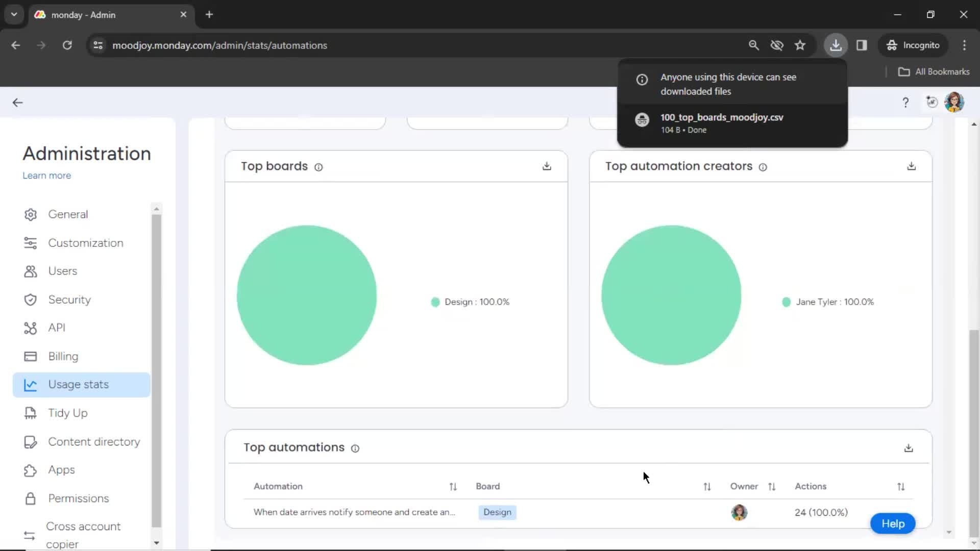Open the Tidy Up section
The height and width of the screenshot is (551, 980).
coord(67,413)
